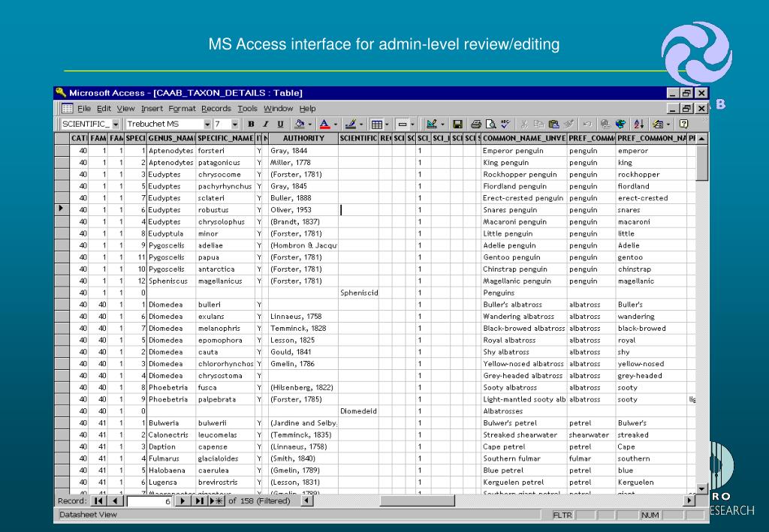Run the Spelling check toolbar icon
769x532 pixels.
tap(505, 124)
